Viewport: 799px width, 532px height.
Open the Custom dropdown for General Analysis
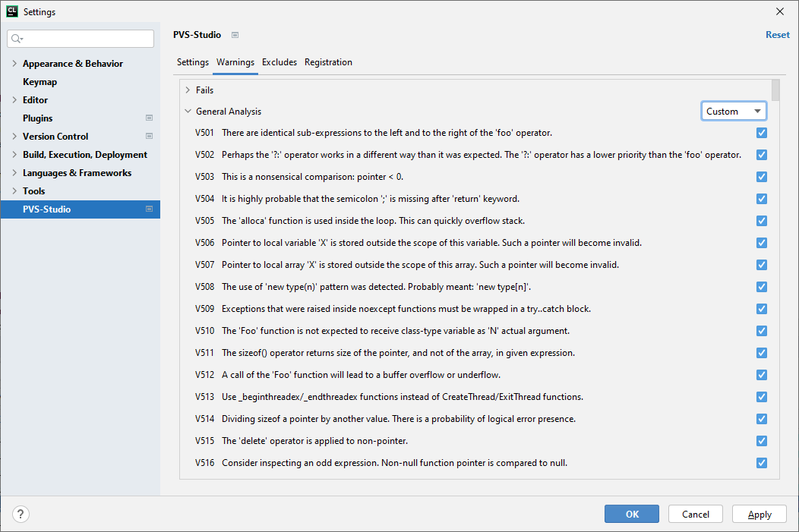[734, 111]
